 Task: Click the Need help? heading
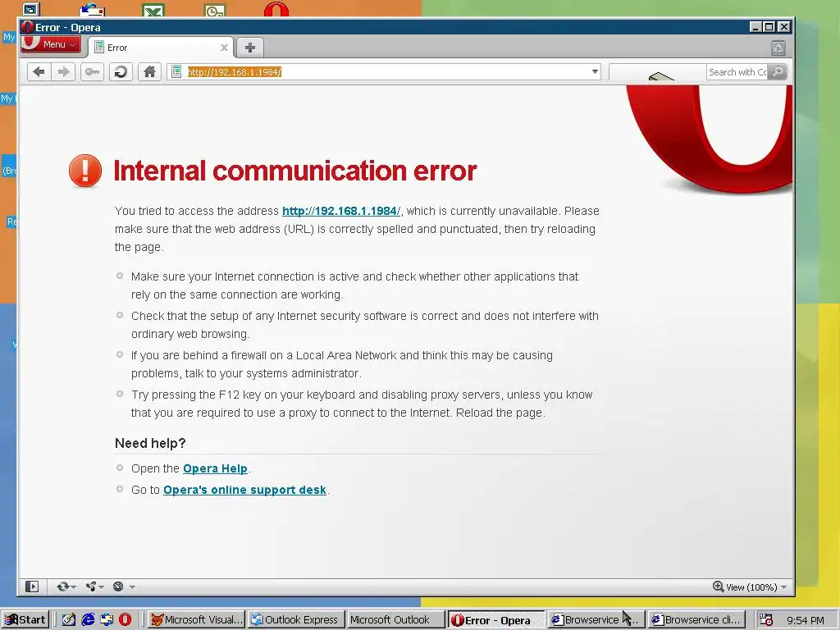(x=150, y=443)
